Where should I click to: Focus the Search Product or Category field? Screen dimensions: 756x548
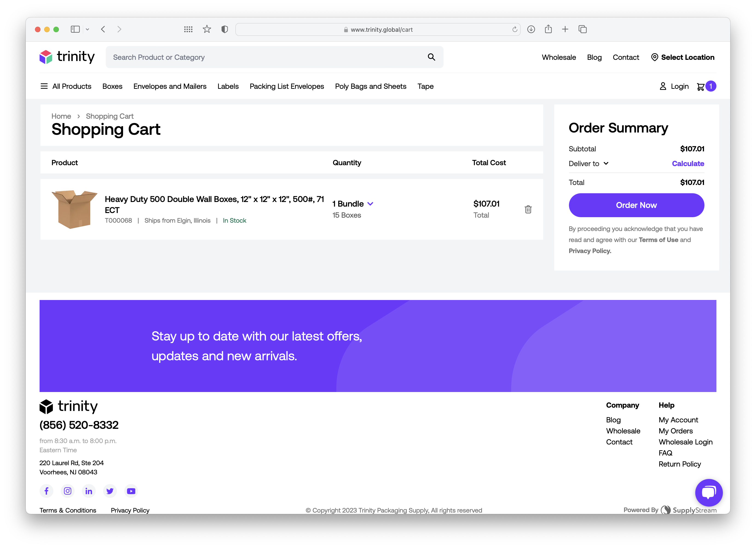[274, 57]
